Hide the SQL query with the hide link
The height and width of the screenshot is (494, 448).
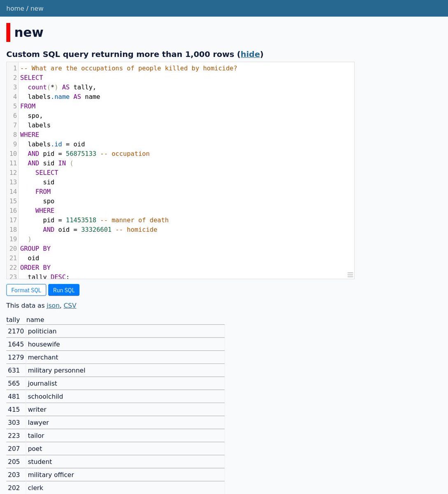pos(250,54)
